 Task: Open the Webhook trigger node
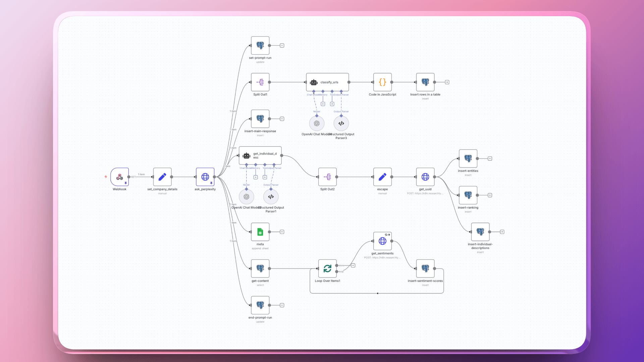(119, 177)
